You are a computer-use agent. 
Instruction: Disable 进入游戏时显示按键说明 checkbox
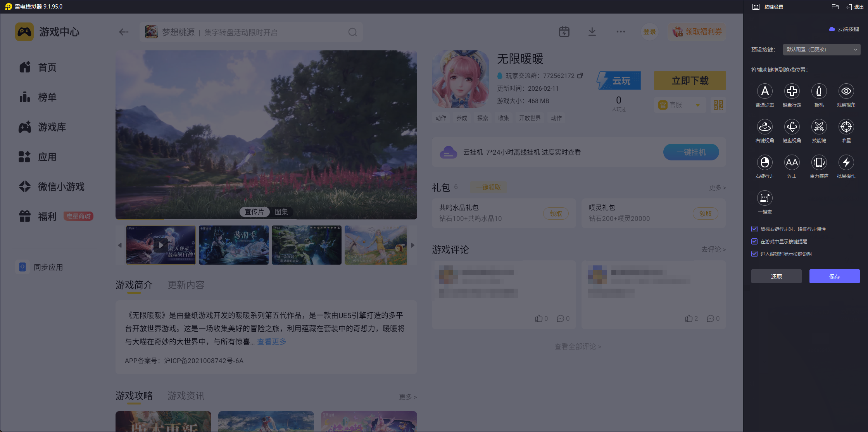click(x=754, y=254)
